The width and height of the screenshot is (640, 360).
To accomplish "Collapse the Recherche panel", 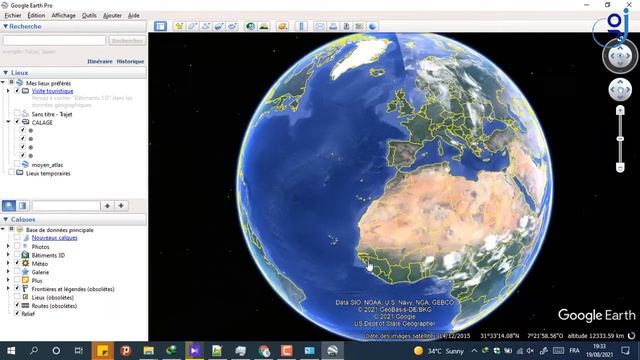I will pos(6,26).
